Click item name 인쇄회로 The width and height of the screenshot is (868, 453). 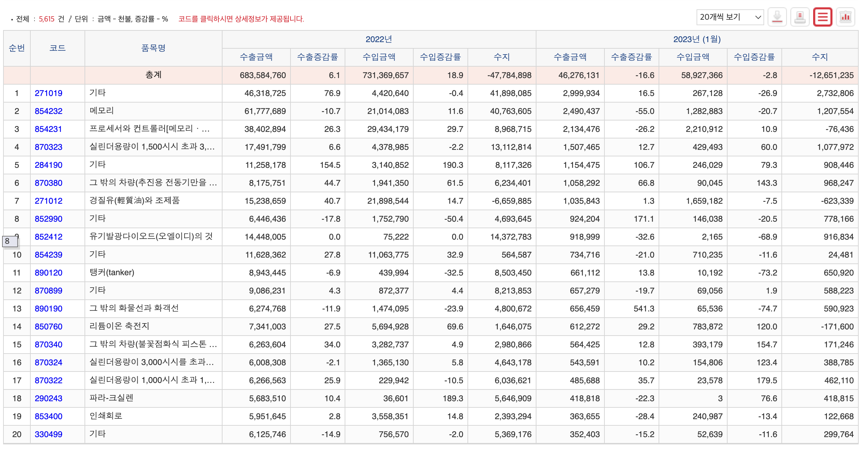point(106,416)
